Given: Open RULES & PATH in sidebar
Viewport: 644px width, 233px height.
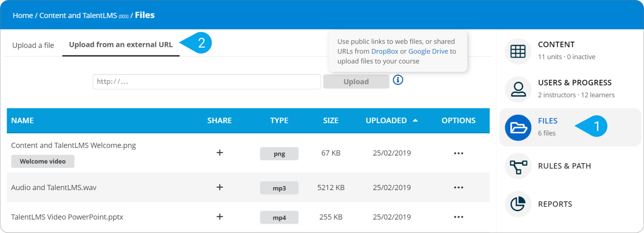Looking at the screenshot, I should click(565, 166).
